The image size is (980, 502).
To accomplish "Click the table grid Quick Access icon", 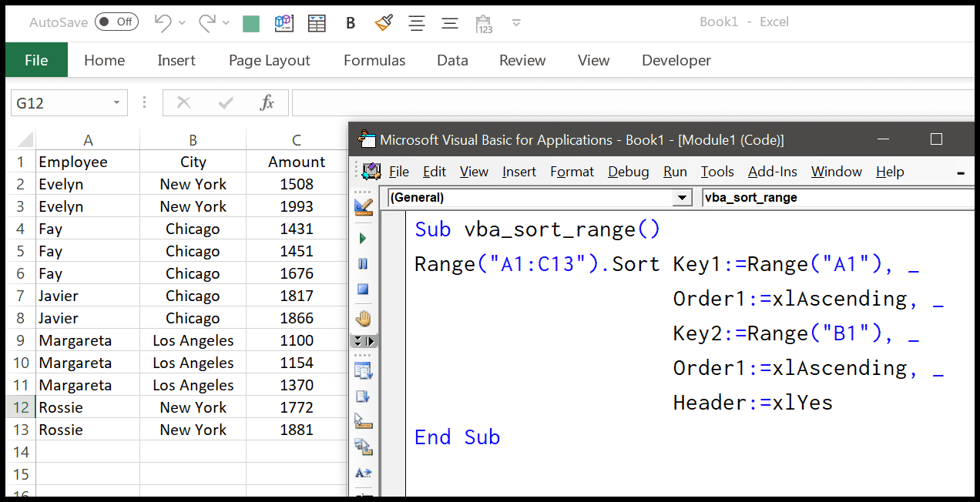I will point(317,22).
